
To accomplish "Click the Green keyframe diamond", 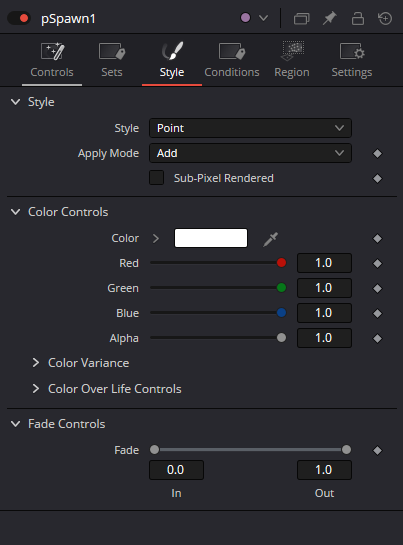I will (x=377, y=288).
